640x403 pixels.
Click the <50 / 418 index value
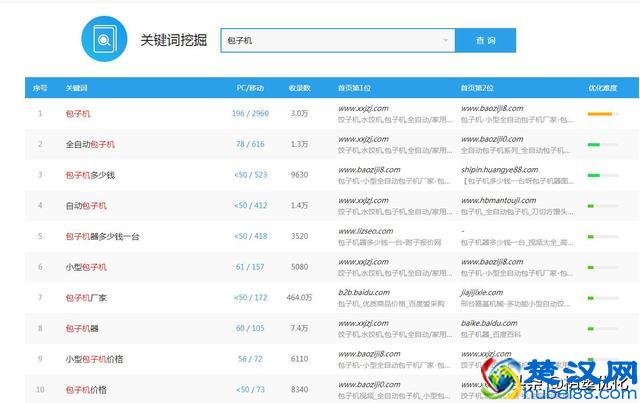[250, 236]
